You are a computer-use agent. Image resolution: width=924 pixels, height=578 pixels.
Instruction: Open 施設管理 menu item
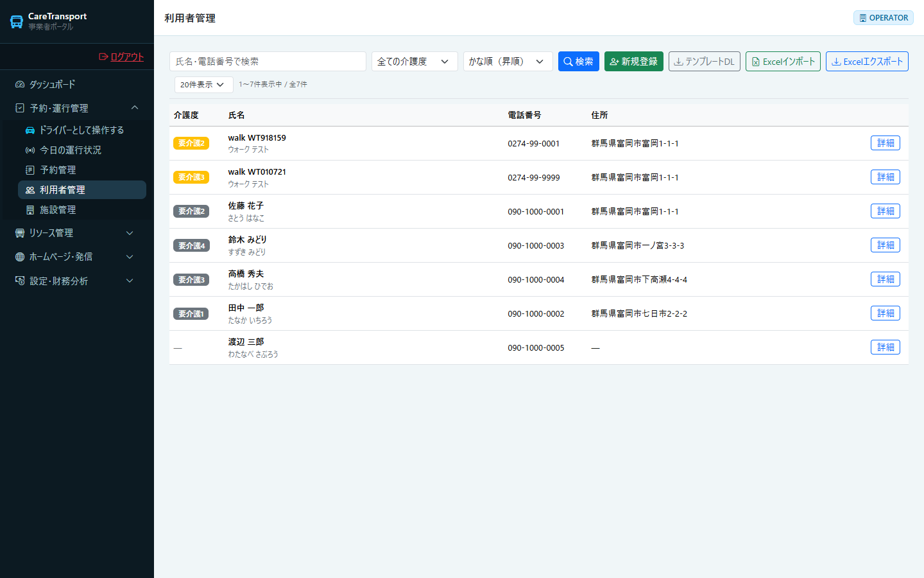[82, 210]
